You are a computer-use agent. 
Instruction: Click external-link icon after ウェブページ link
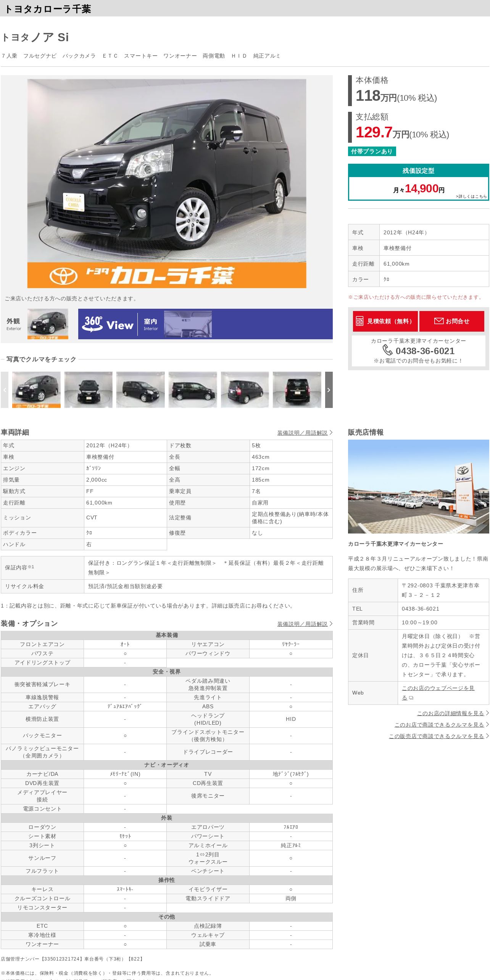[411, 698]
